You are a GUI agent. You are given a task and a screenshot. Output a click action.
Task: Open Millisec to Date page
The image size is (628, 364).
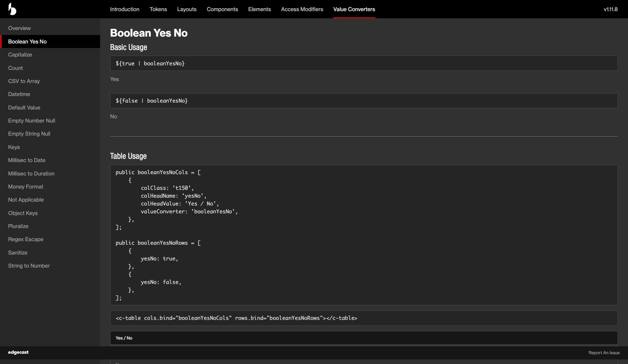pos(50,160)
